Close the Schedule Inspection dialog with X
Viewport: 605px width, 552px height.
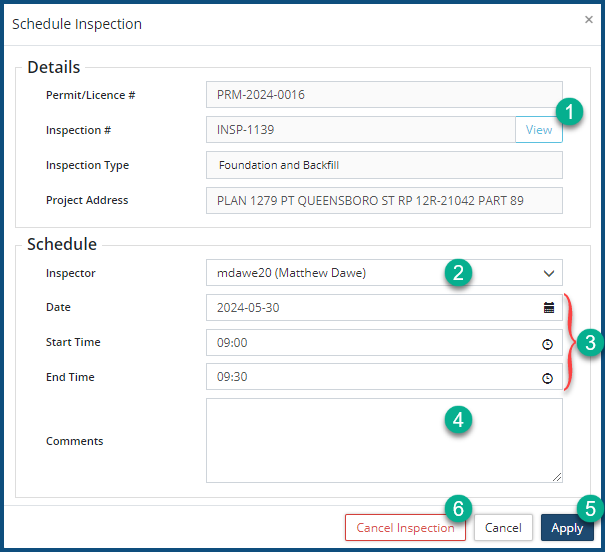coord(588,19)
